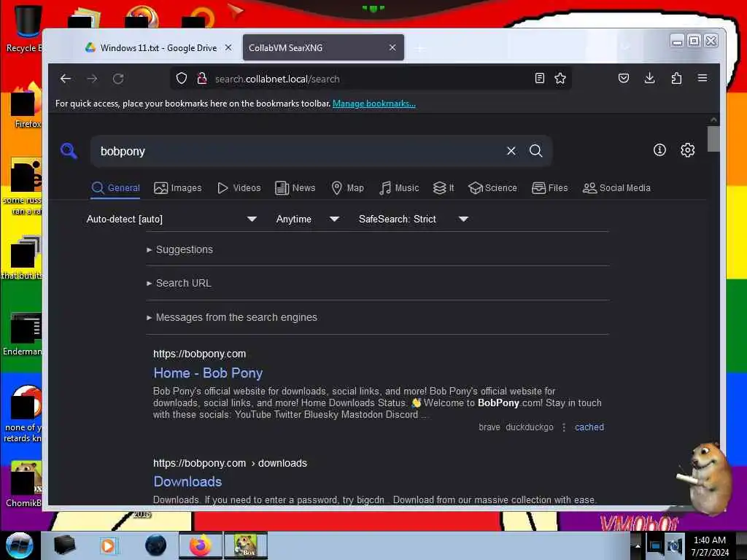Open the Downloads toolbar icon
747x560 pixels.
(649, 79)
